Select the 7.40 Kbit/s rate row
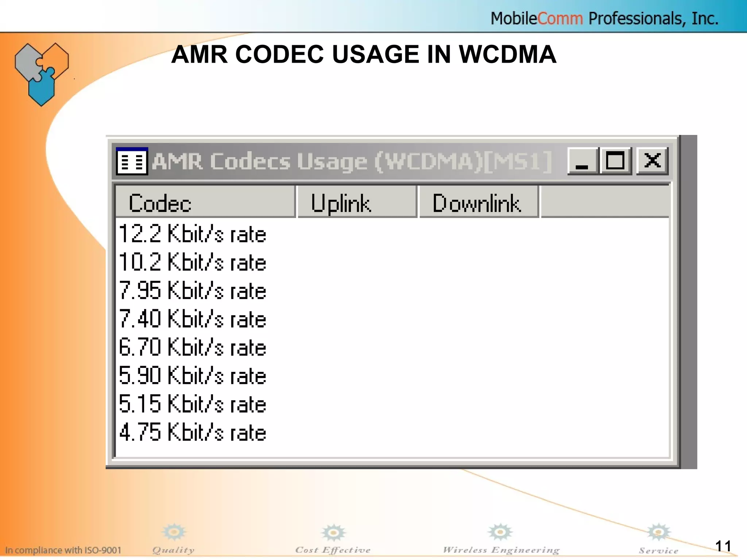The image size is (747, 560). [392, 319]
